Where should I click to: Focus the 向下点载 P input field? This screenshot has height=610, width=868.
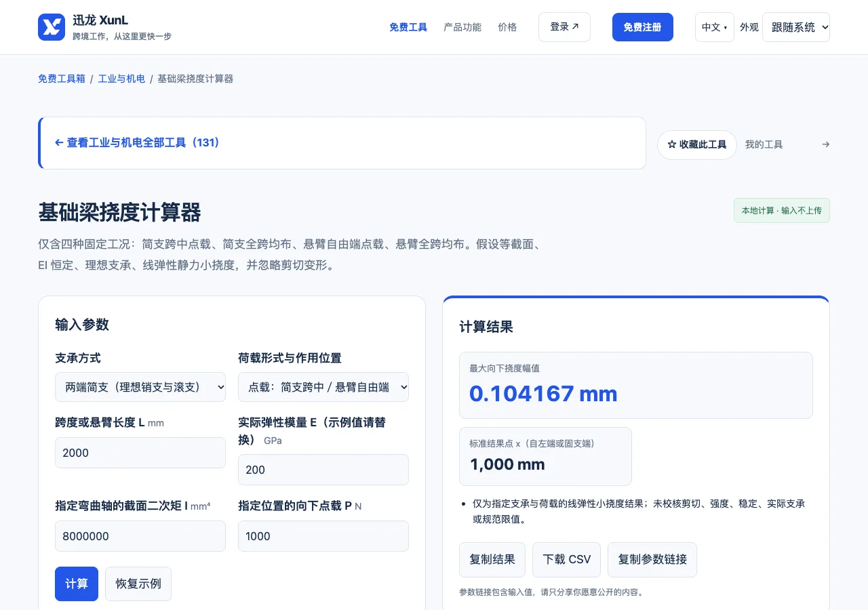pos(323,536)
